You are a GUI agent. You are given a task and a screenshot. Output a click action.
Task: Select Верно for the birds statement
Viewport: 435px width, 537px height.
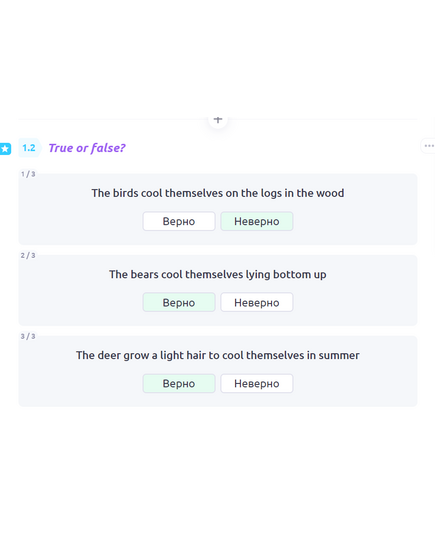179,221
